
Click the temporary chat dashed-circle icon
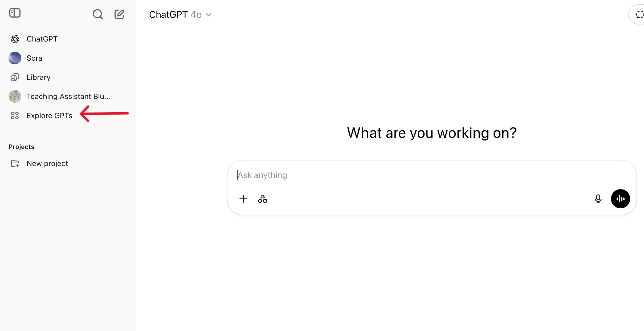click(x=639, y=15)
